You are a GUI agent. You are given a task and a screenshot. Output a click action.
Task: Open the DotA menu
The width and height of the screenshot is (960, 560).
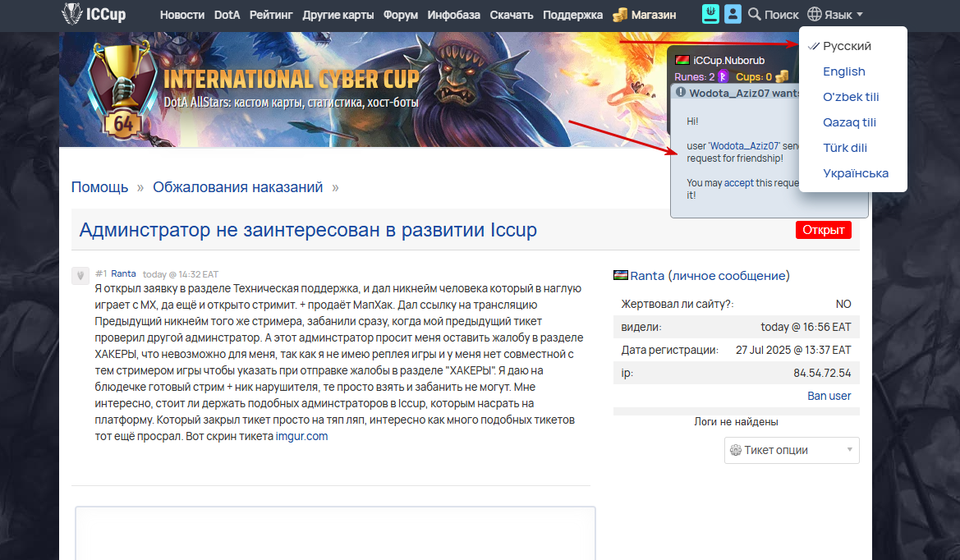click(227, 15)
